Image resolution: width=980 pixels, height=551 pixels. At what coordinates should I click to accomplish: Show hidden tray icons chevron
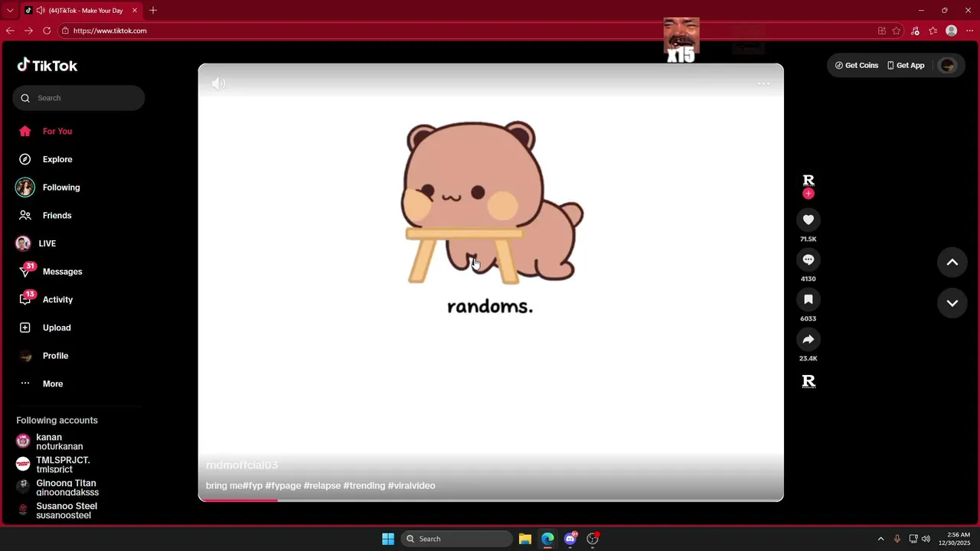(880, 539)
